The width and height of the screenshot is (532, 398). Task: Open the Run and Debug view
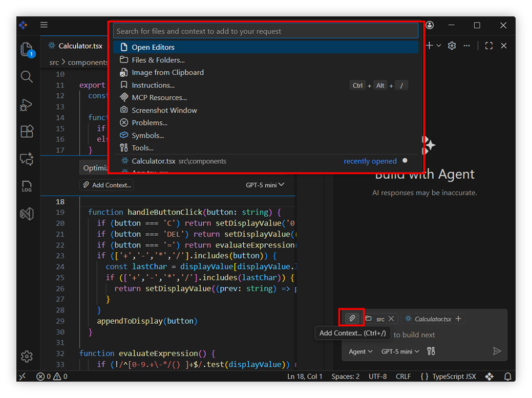pos(27,104)
